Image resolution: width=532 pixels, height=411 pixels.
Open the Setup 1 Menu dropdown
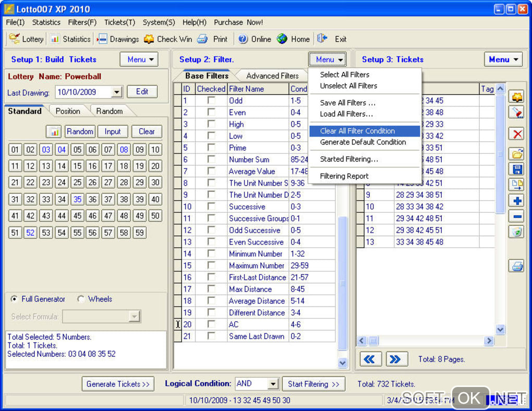click(139, 59)
